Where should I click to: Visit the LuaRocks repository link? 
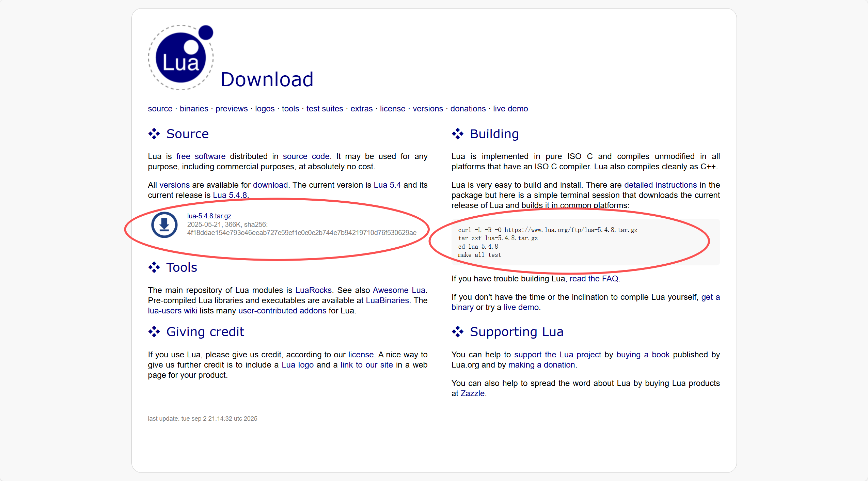(x=313, y=290)
